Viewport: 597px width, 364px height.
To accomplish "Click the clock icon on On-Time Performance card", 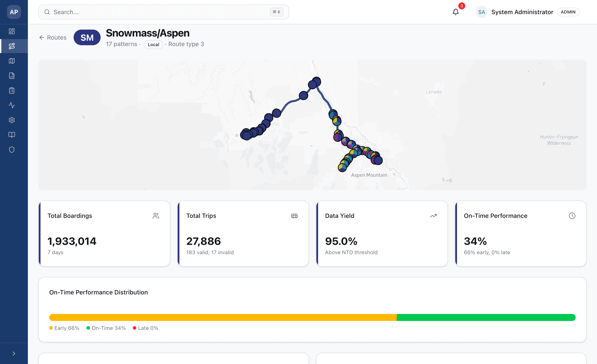I will click(572, 216).
